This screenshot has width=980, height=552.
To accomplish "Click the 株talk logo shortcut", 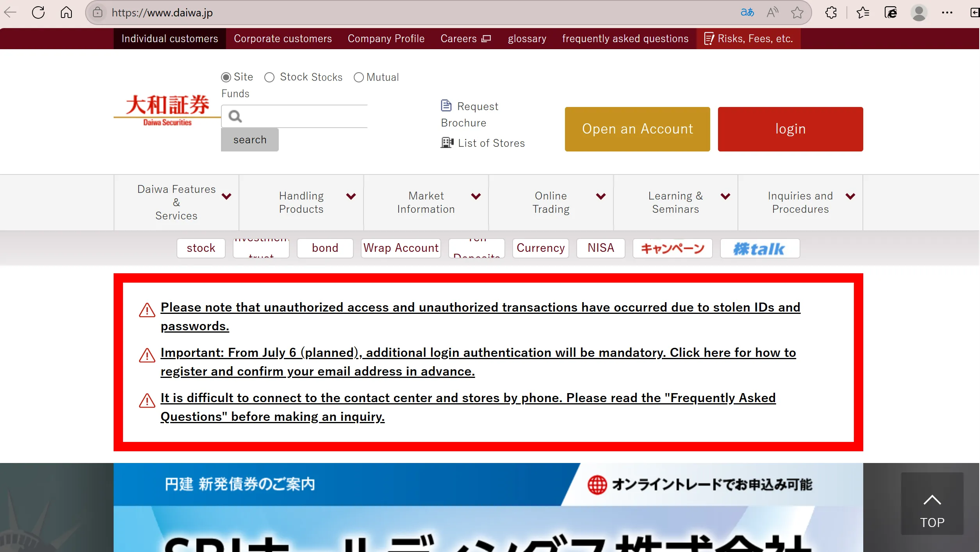I will (x=760, y=248).
